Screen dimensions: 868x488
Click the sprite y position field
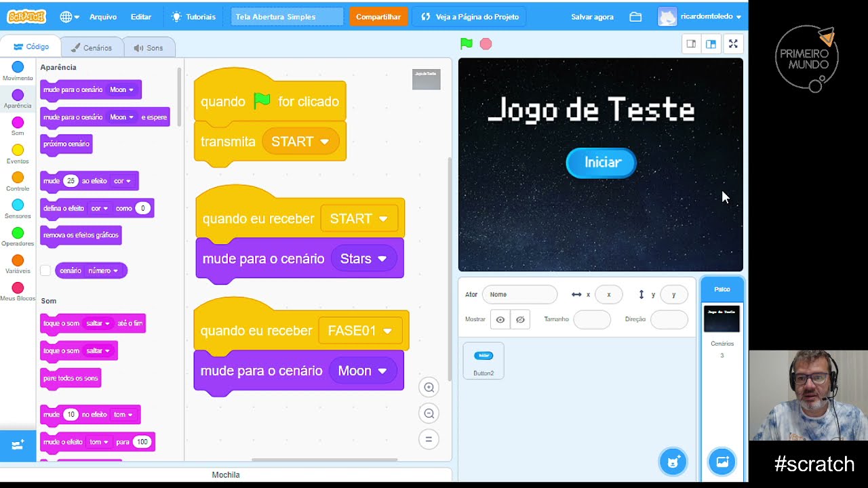(x=673, y=295)
